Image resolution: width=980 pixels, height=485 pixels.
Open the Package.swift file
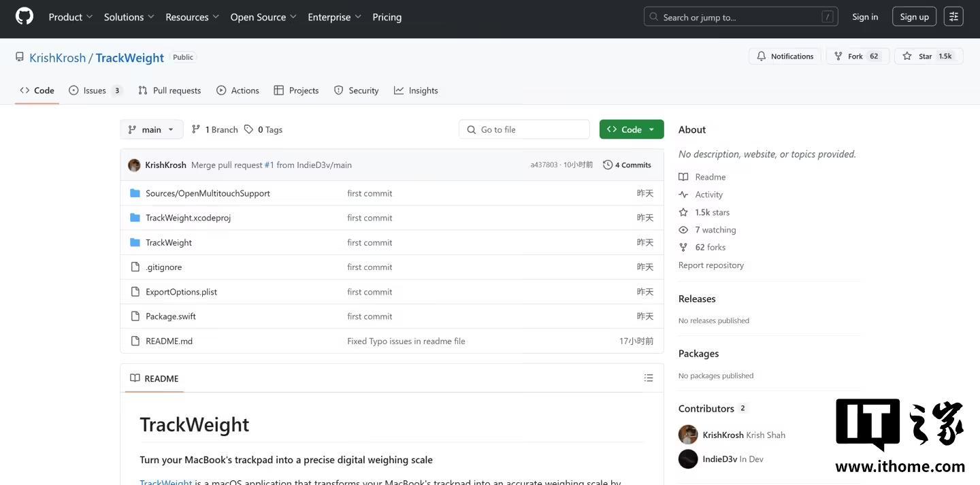[x=170, y=316]
